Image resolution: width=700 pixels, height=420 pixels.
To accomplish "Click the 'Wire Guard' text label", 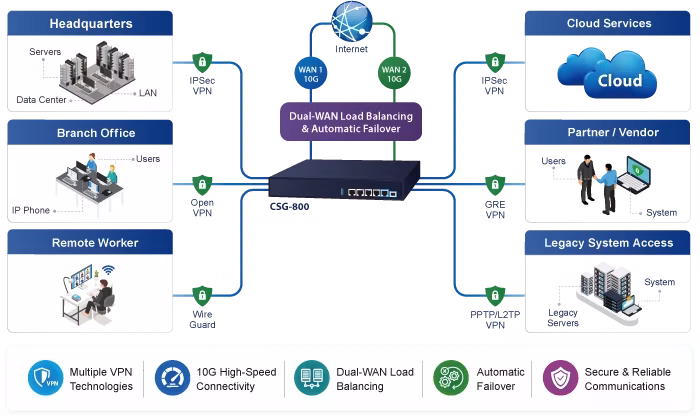I will click(x=202, y=320).
